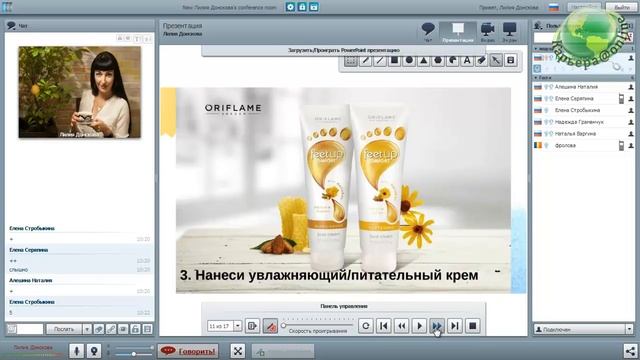Click the share icon in bottom-right corner
The image size is (640, 360).
pyautogui.click(x=631, y=351)
